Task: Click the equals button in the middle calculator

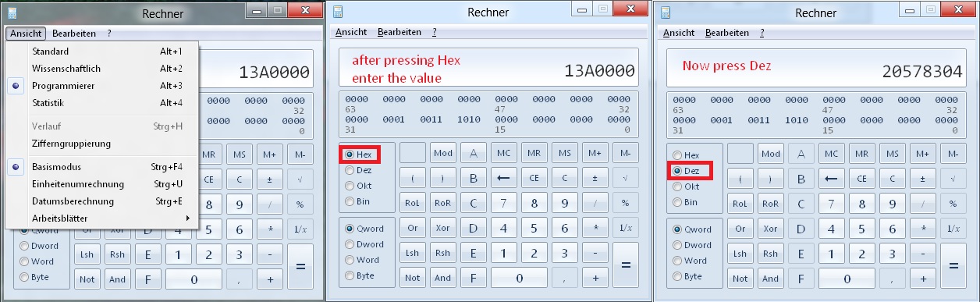Action: 625,265
